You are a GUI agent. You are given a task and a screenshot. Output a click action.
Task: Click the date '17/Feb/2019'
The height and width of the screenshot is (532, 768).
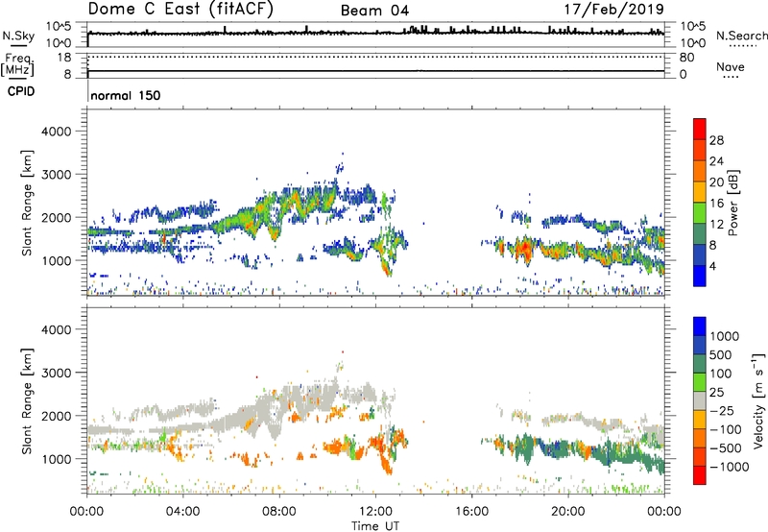pyautogui.click(x=613, y=10)
